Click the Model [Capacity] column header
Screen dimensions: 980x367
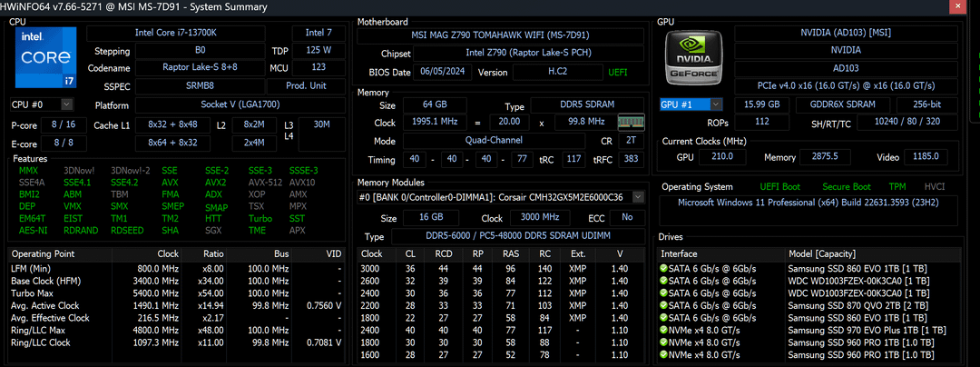coord(875,253)
